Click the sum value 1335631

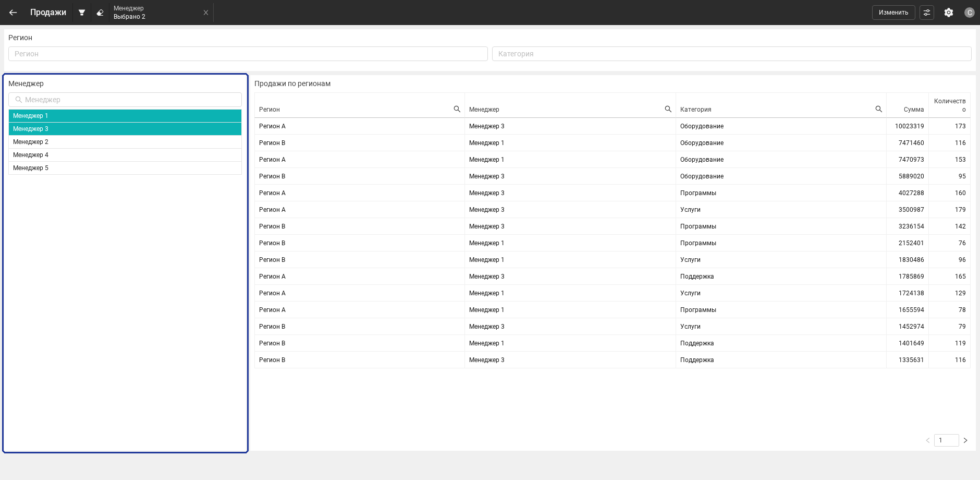click(x=911, y=360)
